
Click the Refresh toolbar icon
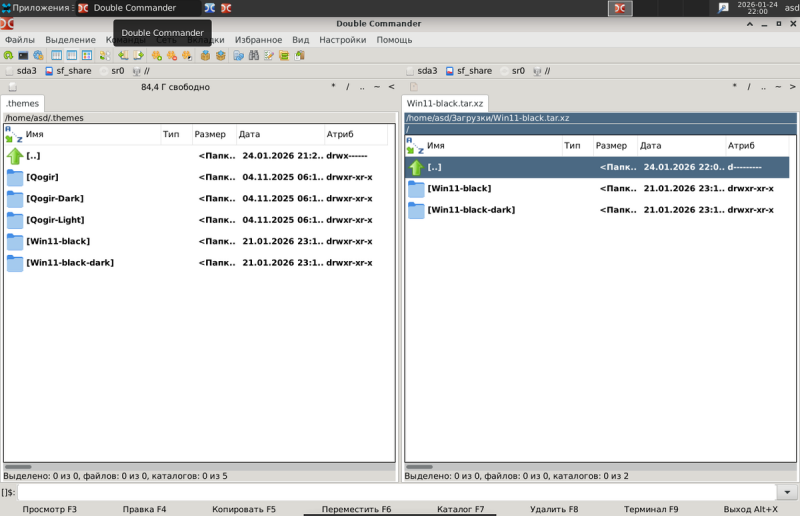(8, 56)
